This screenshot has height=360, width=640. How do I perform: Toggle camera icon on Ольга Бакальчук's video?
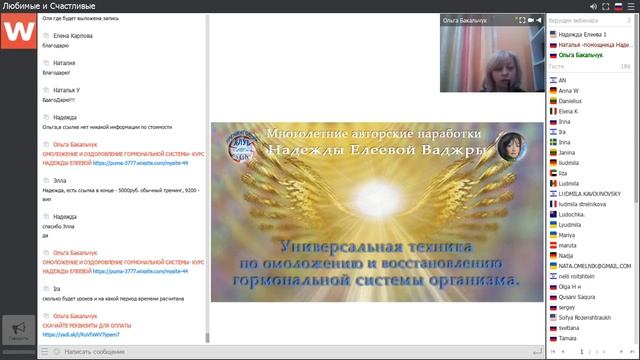pyautogui.click(x=531, y=20)
